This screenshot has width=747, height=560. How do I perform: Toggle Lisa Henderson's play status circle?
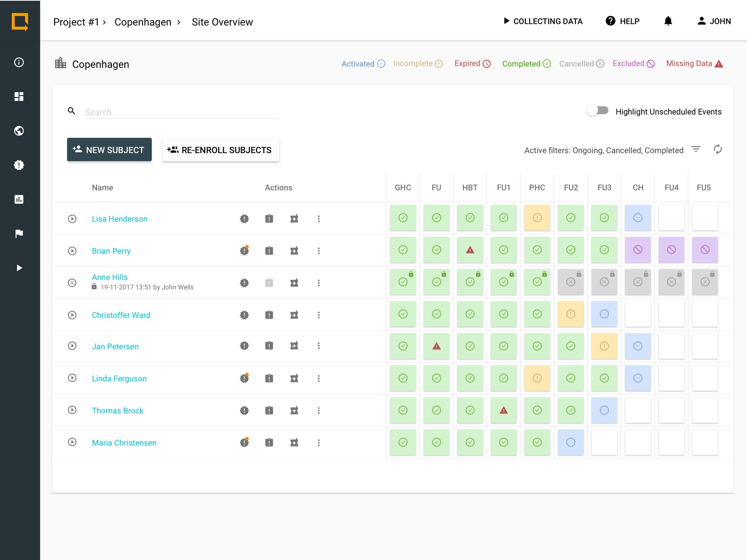(72, 219)
